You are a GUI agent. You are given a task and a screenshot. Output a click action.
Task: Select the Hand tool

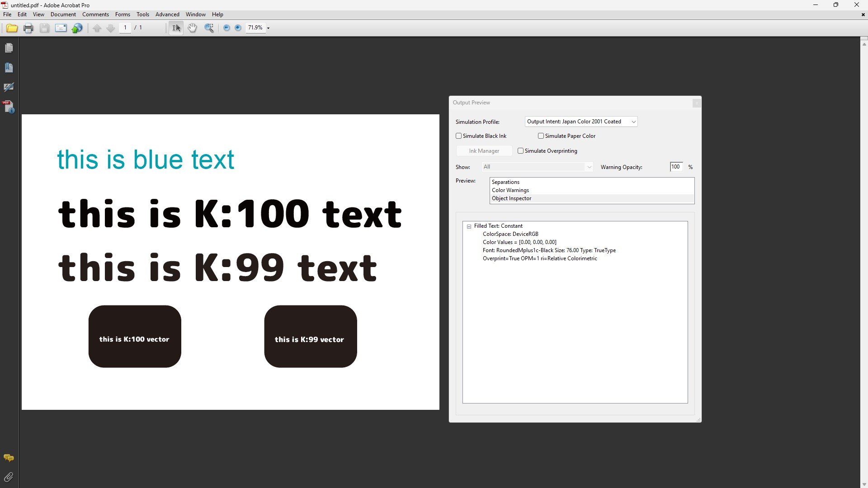click(x=192, y=28)
